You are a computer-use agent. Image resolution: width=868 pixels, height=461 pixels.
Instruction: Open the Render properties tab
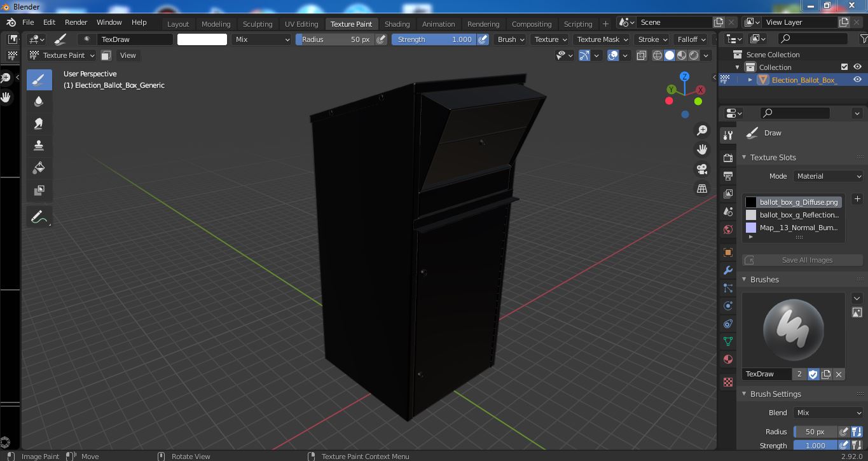[x=728, y=158]
